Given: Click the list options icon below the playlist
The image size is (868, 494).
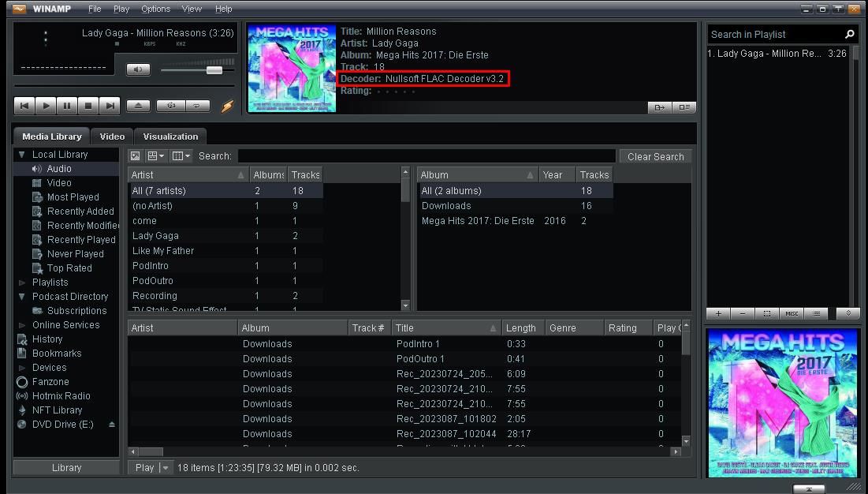Looking at the screenshot, I should (x=815, y=313).
